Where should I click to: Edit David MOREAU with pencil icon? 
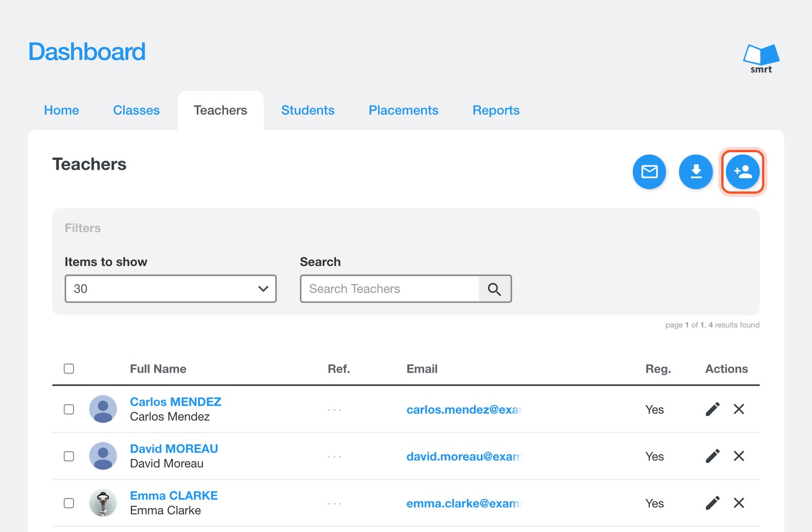coord(713,456)
